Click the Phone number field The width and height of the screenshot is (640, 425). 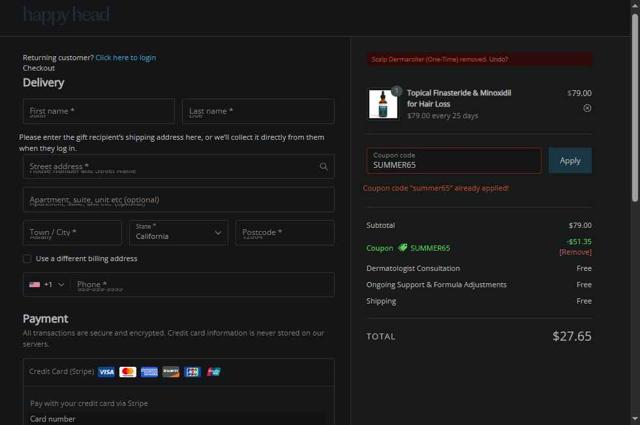coord(202,285)
